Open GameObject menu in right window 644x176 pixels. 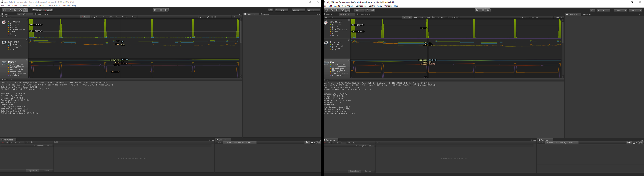[x=348, y=6]
